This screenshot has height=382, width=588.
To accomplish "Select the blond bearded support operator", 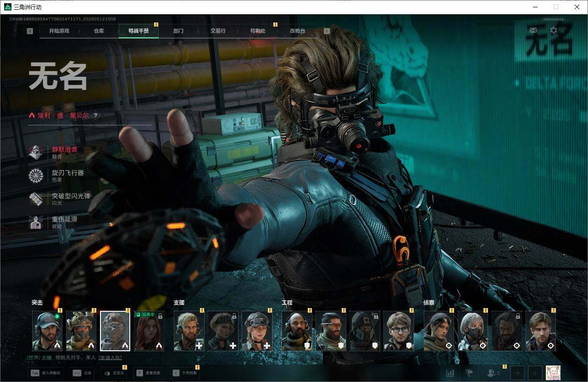I will point(189,331).
